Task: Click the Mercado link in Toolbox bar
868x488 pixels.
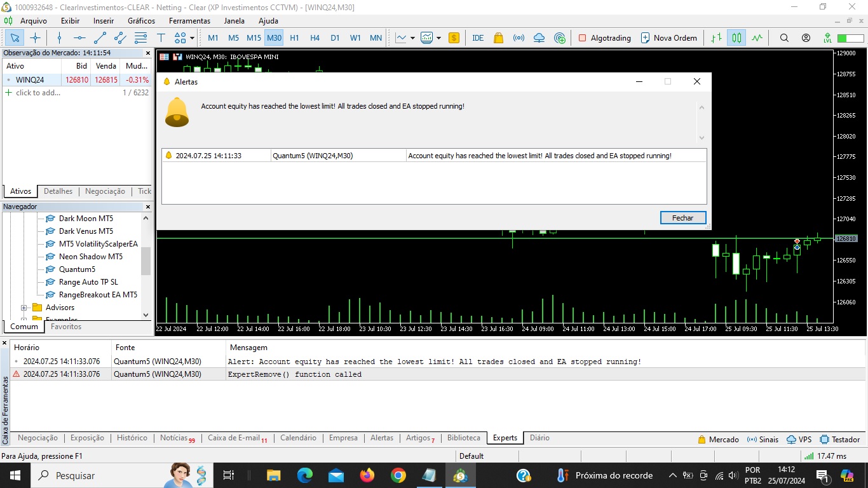Action: [x=718, y=439]
